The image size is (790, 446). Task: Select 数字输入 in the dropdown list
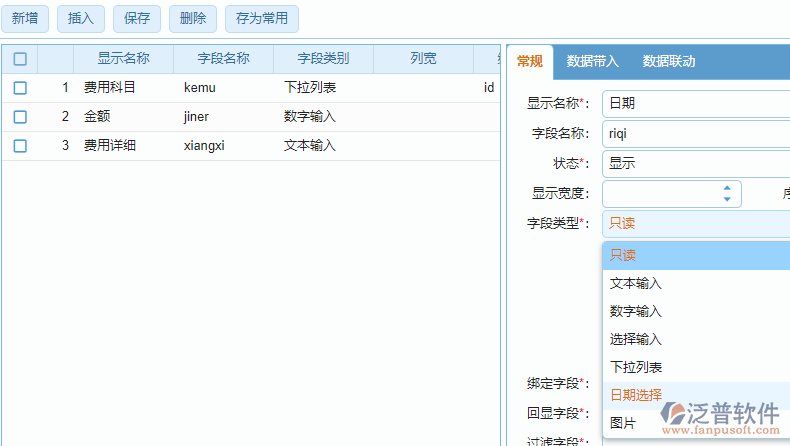click(x=696, y=311)
